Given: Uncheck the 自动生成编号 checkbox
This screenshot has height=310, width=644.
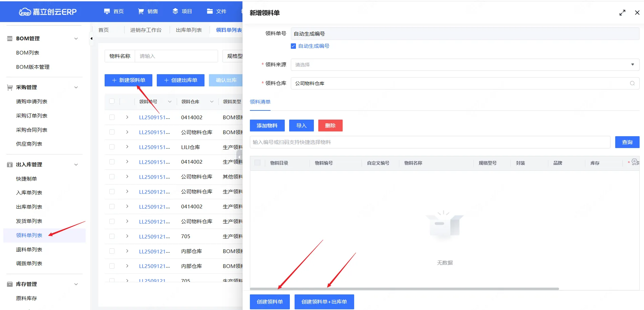Looking at the screenshot, I should pos(293,46).
